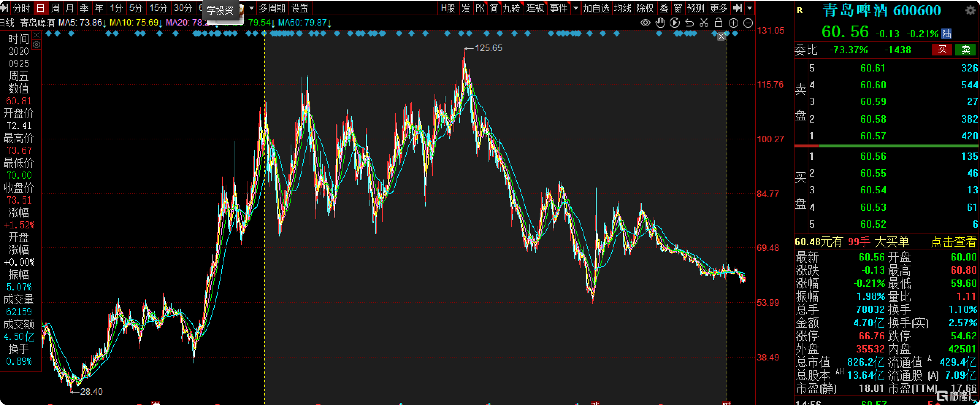Click buy level 5 price 60.52

[x=873, y=224]
